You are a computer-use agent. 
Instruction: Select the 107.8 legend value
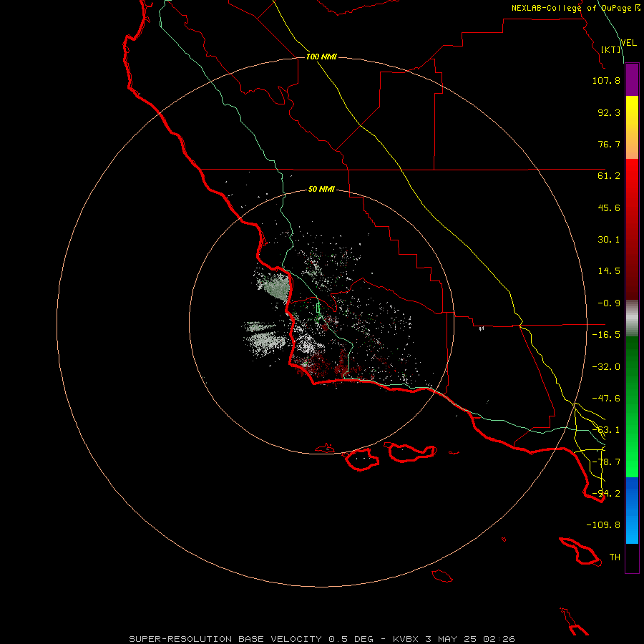click(x=606, y=80)
